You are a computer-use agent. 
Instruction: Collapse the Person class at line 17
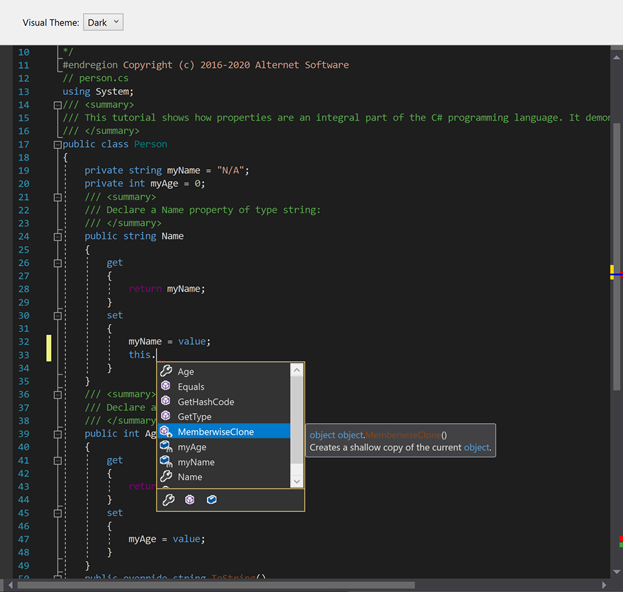[58, 145]
